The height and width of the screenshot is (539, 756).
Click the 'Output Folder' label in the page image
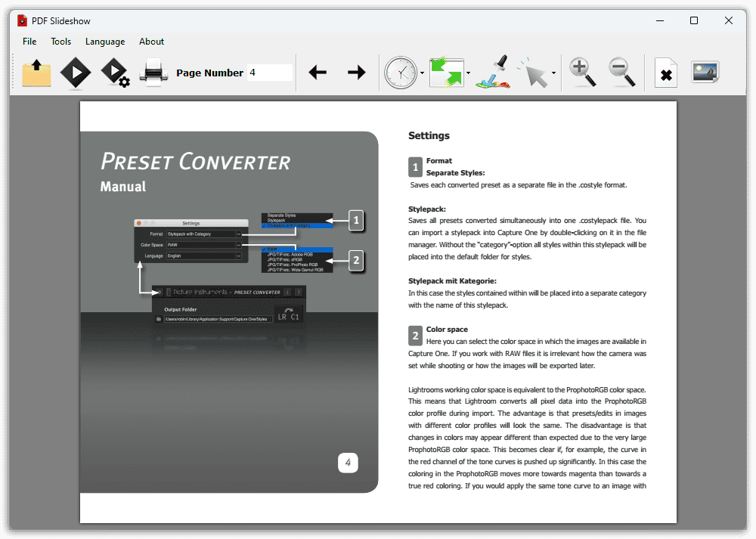tap(181, 309)
